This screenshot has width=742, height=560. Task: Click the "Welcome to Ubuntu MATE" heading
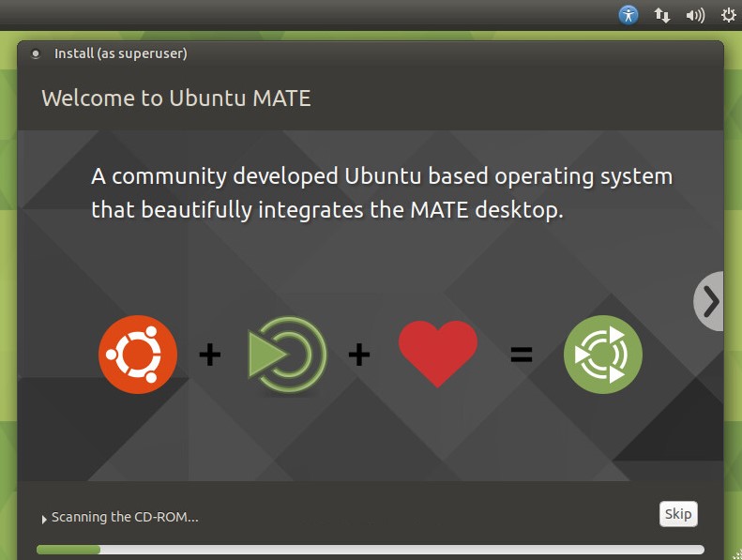(175, 98)
